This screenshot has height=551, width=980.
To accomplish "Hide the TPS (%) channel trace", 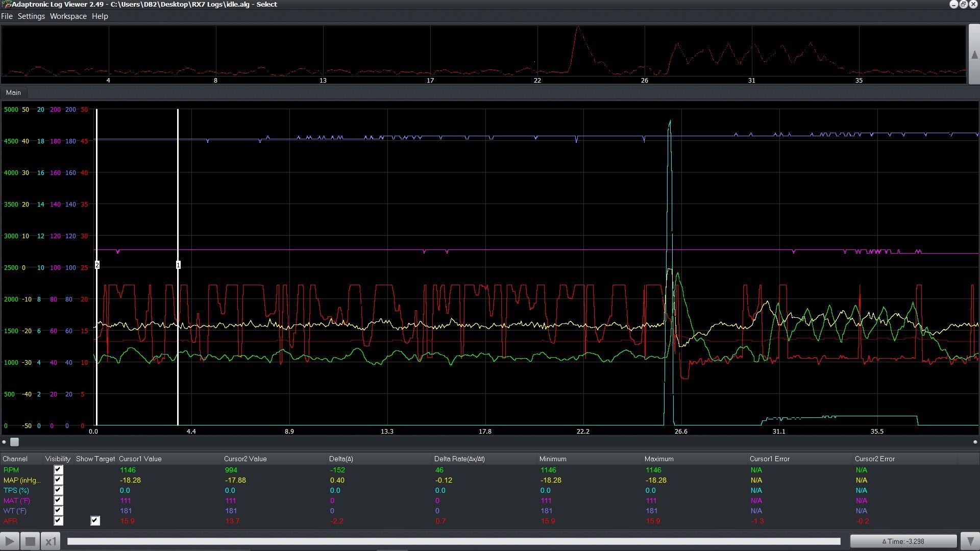I will [x=58, y=490].
